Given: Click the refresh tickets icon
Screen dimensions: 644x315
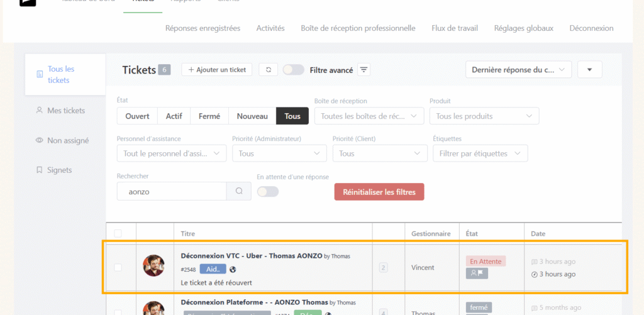Looking at the screenshot, I should tap(268, 70).
